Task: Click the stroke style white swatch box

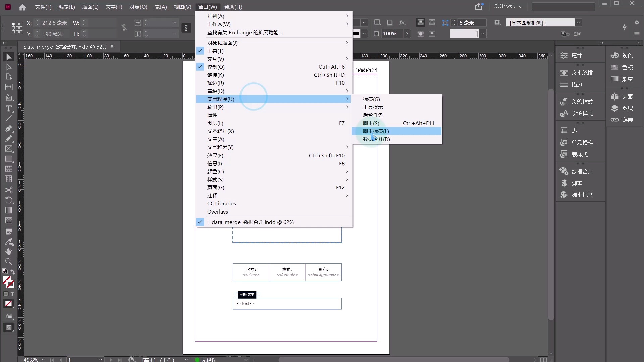Action: click(464, 34)
